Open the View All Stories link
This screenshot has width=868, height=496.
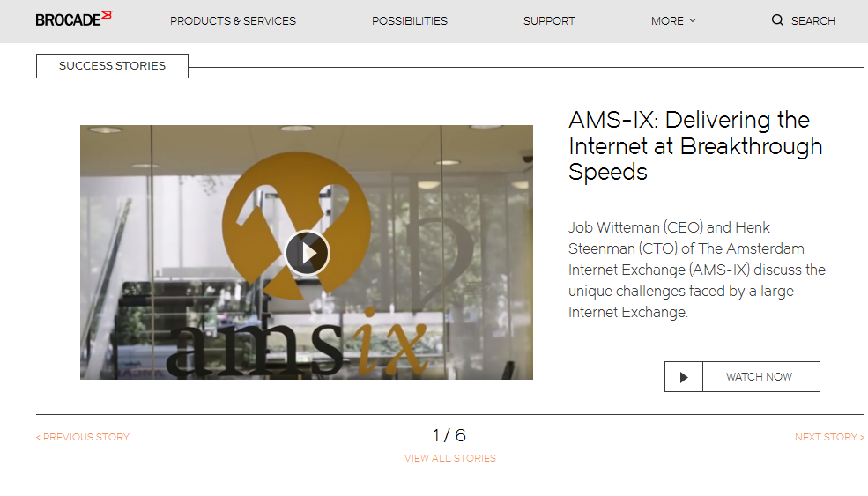coord(450,458)
